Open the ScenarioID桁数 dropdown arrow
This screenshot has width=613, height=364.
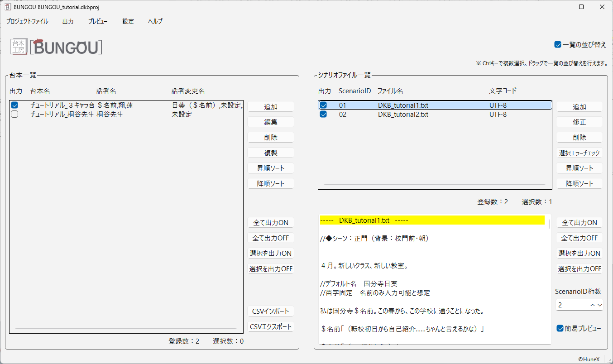[600, 305]
